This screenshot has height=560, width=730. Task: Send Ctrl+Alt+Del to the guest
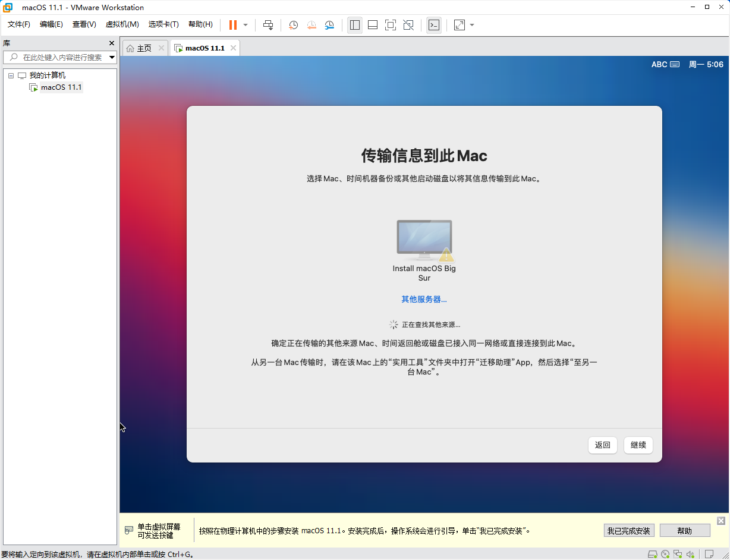(268, 24)
